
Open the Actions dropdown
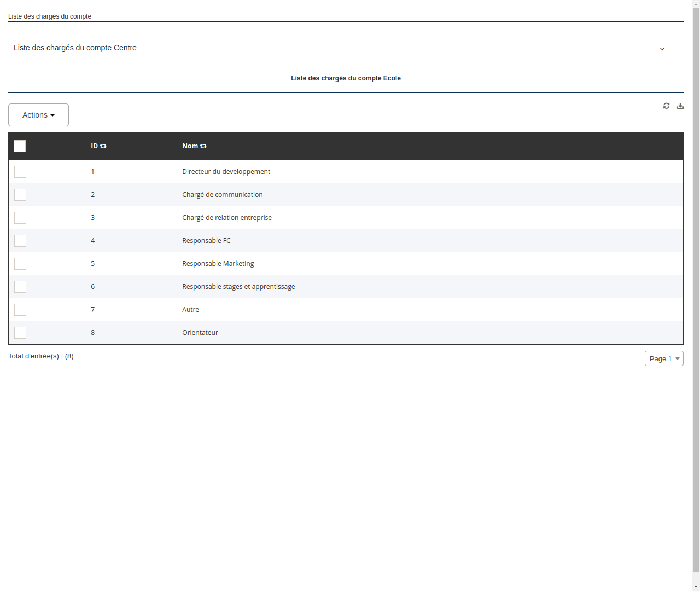(38, 115)
